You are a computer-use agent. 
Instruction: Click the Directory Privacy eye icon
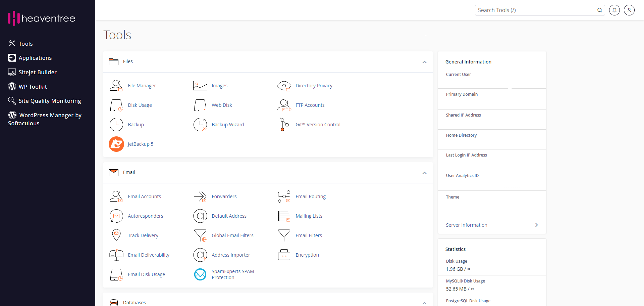pos(284,86)
